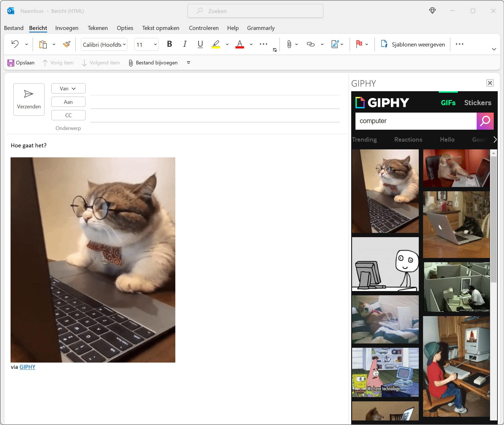Open the Tekst opmaken tab
The width and height of the screenshot is (504, 425).
coord(161,28)
